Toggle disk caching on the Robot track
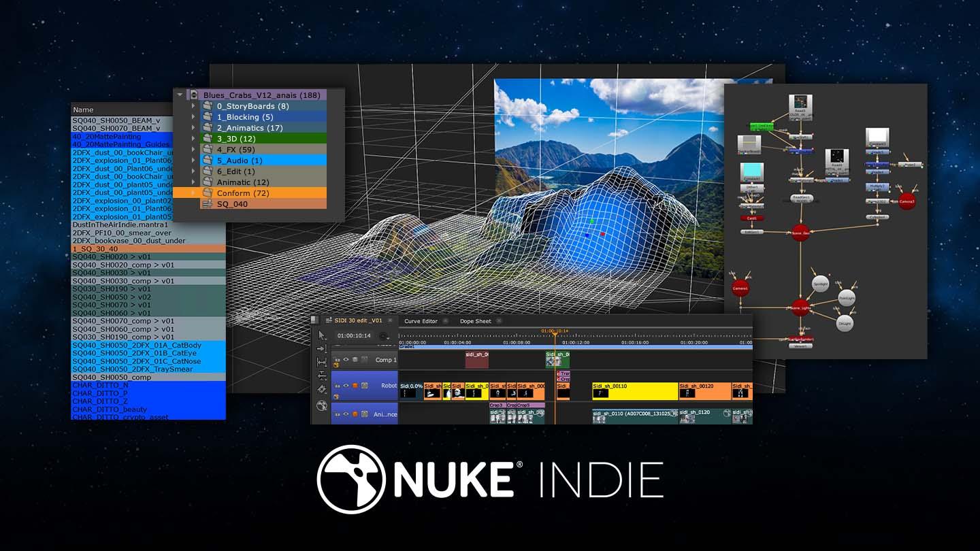 [355, 385]
